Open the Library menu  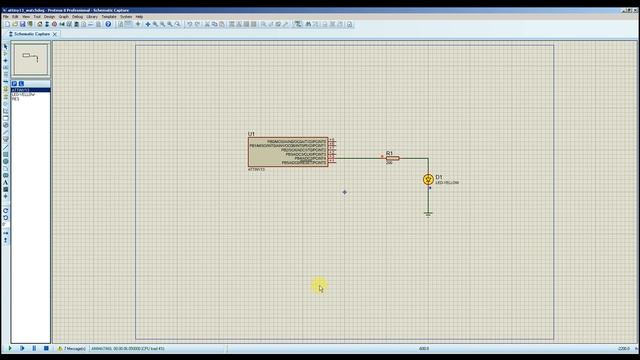pos(92,17)
